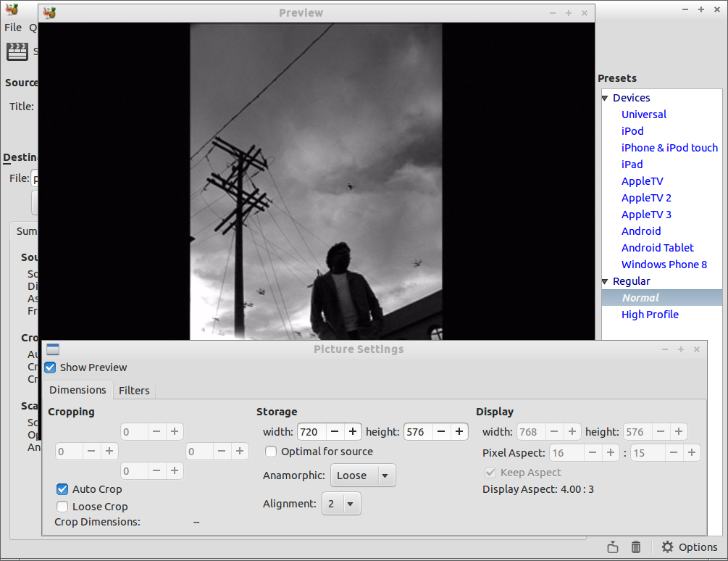Disable Auto Crop checkbox
This screenshot has height=561, width=728.
(x=62, y=489)
